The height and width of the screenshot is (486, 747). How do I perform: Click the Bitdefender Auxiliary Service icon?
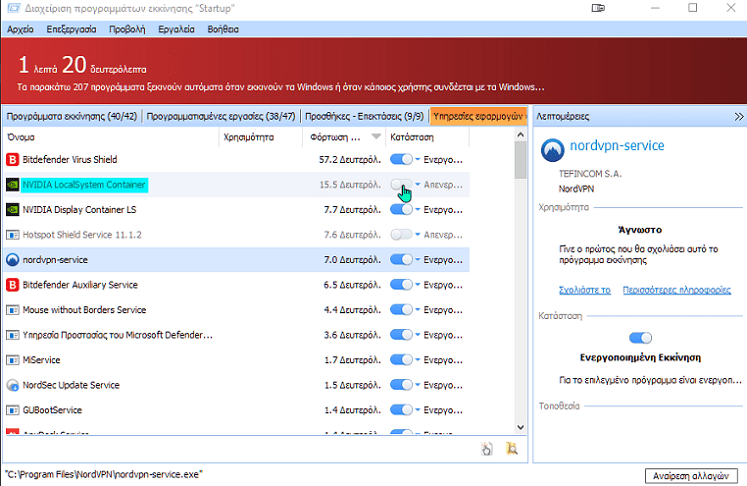point(12,285)
